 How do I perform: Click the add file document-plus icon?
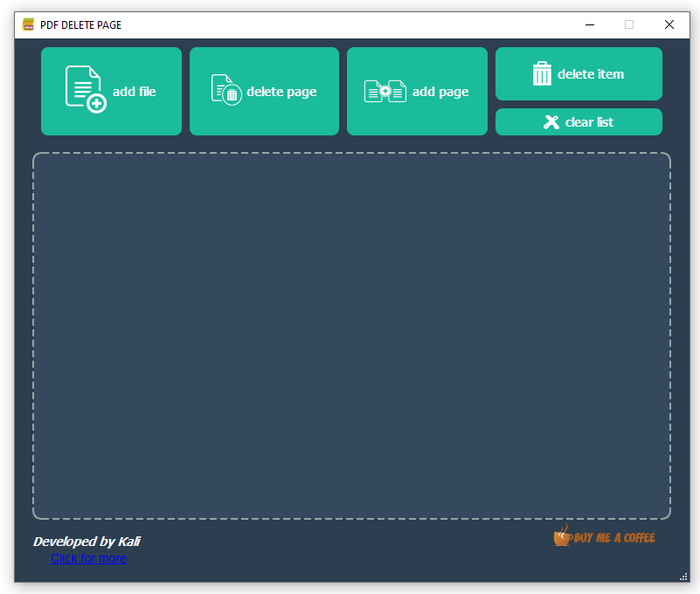click(x=86, y=89)
